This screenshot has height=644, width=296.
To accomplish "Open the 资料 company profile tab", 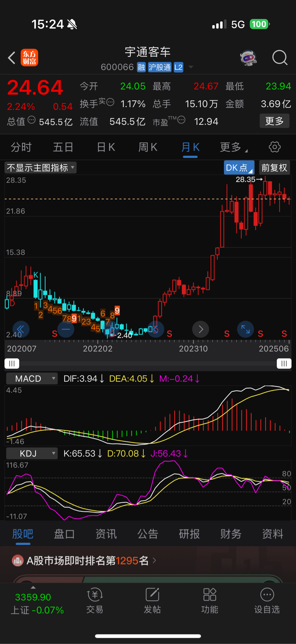I will (272, 534).
